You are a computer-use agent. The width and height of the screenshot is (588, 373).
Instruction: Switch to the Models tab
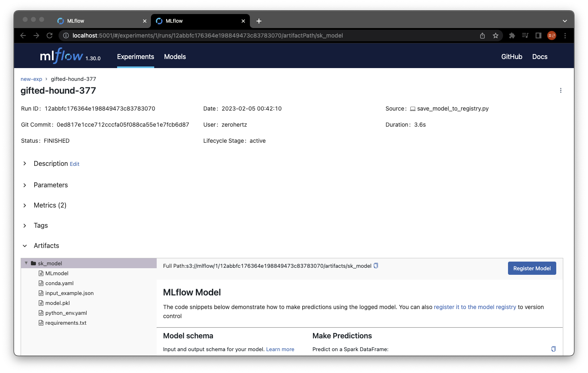click(x=175, y=57)
